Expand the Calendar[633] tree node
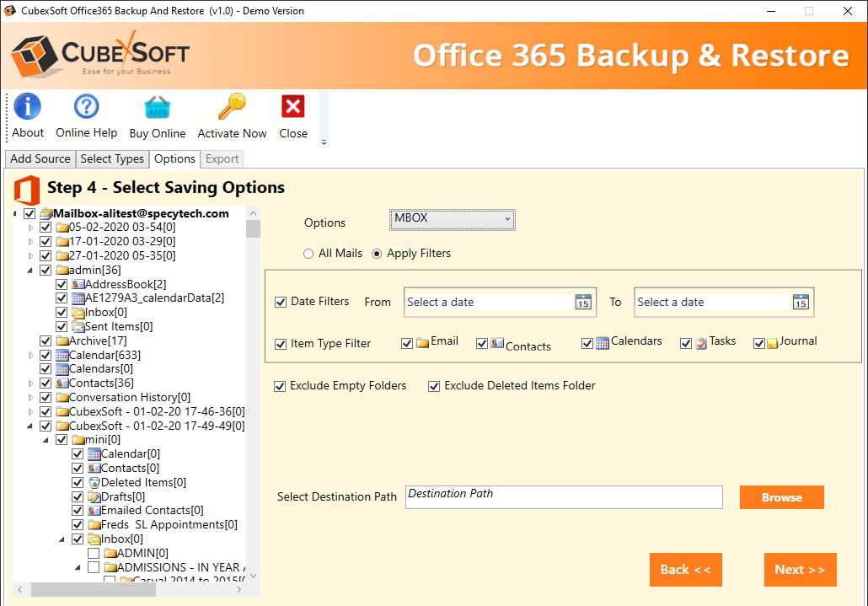Image resolution: width=868 pixels, height=606 pixels. 30,356
